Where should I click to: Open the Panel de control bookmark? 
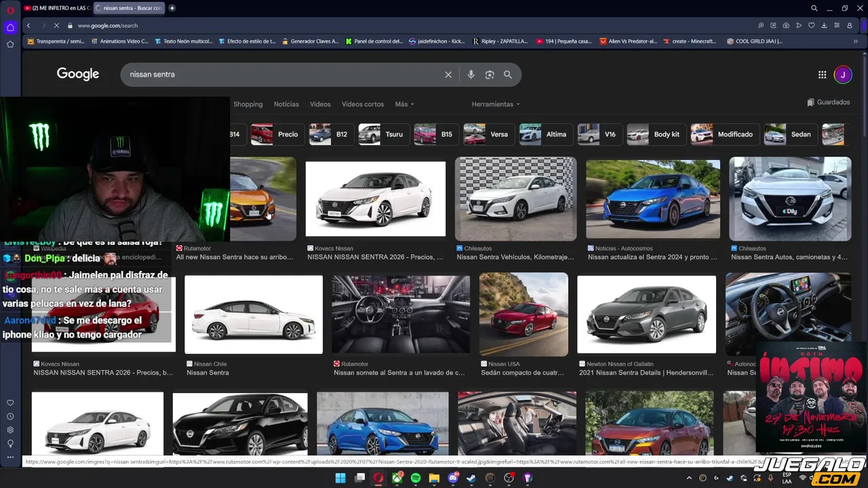pos(374,41)
